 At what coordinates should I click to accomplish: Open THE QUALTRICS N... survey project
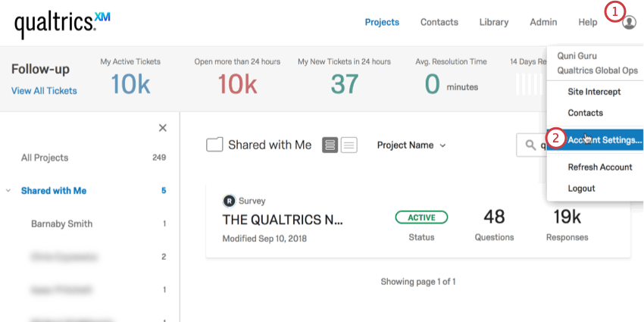tap(282, 220)
